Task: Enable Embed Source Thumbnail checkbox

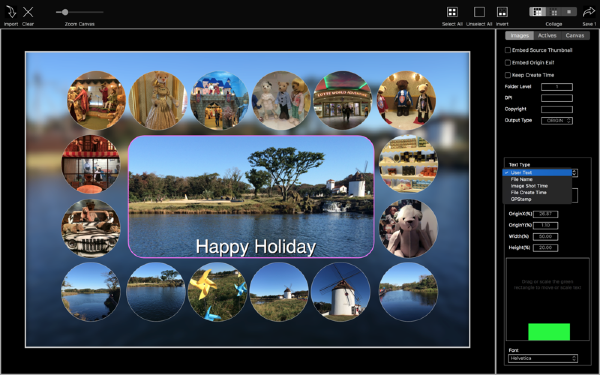Action: click(x=508, y=50)
